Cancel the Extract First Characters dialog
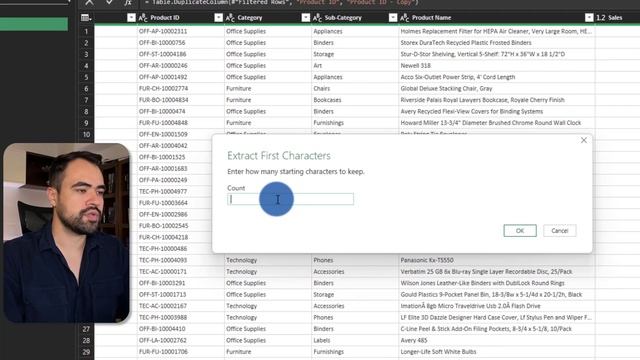The image size is (640, 360). [x=560, y=231]
